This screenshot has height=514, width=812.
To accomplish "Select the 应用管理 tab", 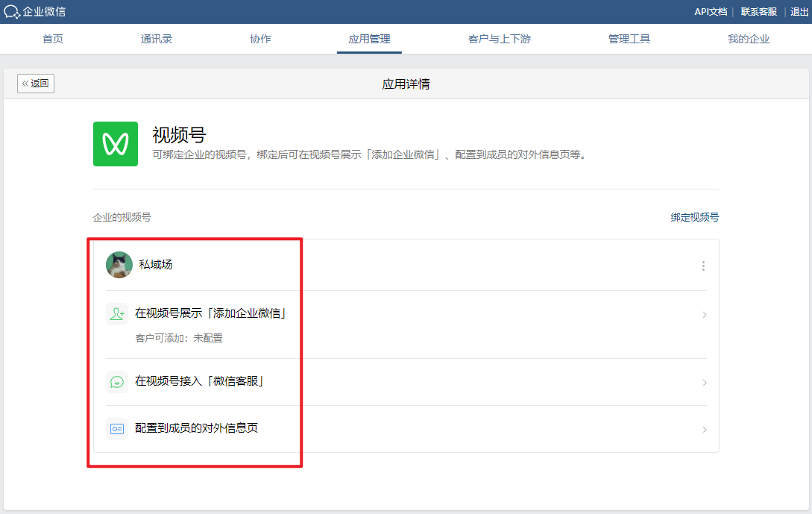I will pyautogui.click(x=369, y=39).
